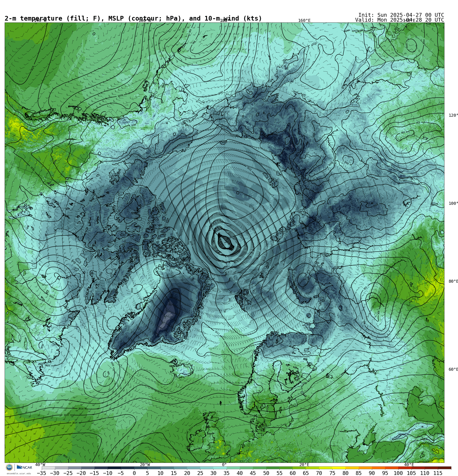The width and height of the screenshot is (458, 476).
Task: Pick the slate swatch between -20 and -15
Action: pos(88,468)
